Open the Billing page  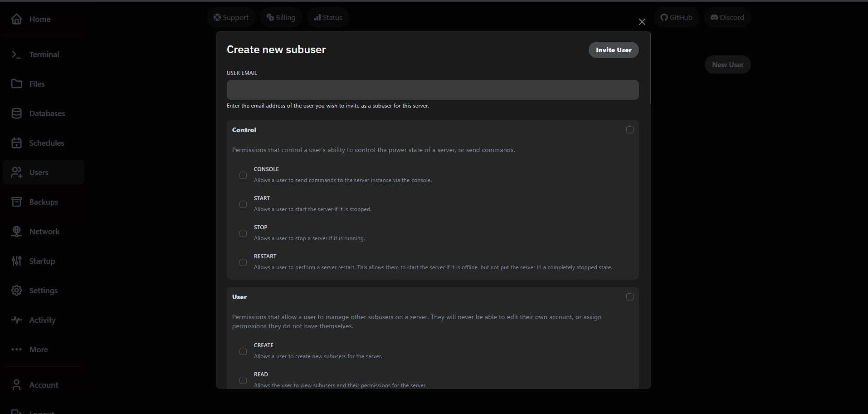click(281, 17)
